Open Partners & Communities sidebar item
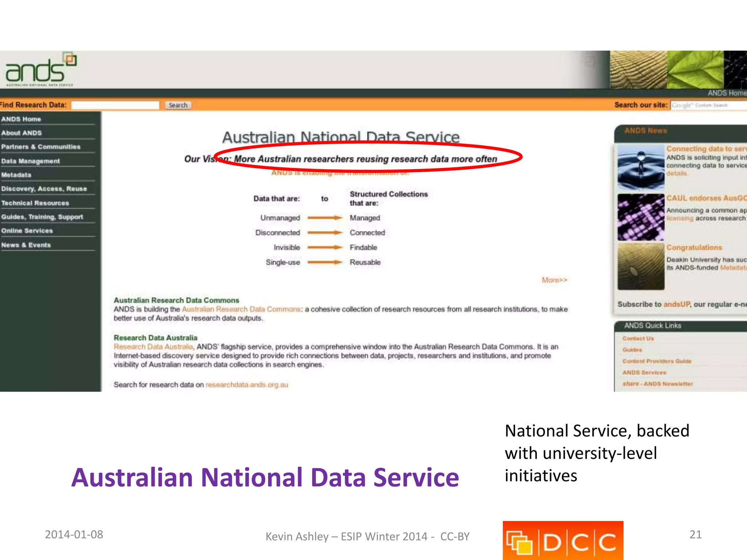Image resolution: width=747 pixels, height=560 pixels. pyautogui.click(x=41, y=147)
